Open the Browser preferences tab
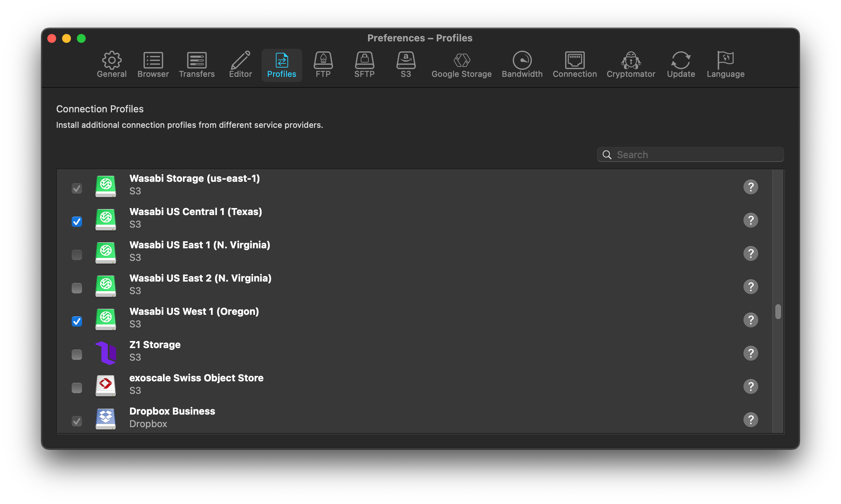 tap(153, 65)
